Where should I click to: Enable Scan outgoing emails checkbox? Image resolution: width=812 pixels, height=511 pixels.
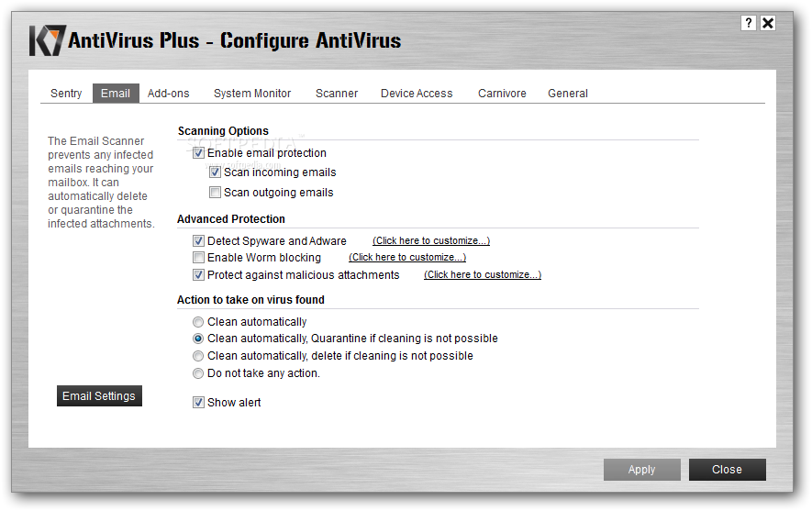click(x=215, y=193)
